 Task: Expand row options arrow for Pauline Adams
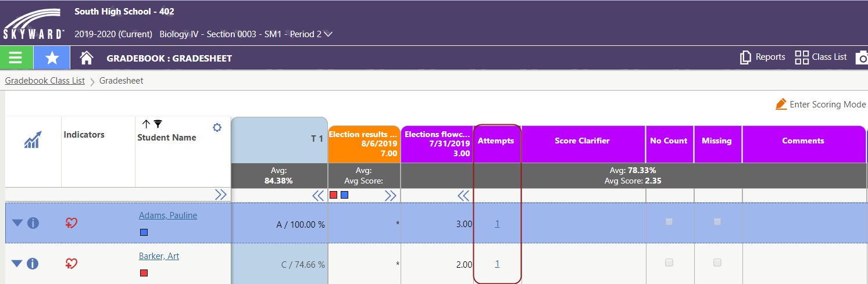click(x=17, y=223)
